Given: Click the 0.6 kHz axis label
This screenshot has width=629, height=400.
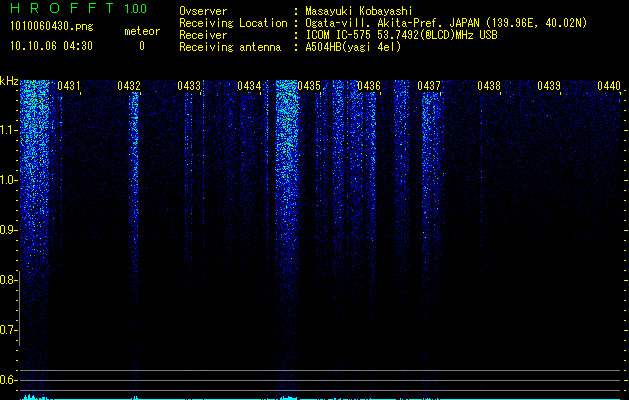Looking at the screenshot, I should tap(7, 380).
